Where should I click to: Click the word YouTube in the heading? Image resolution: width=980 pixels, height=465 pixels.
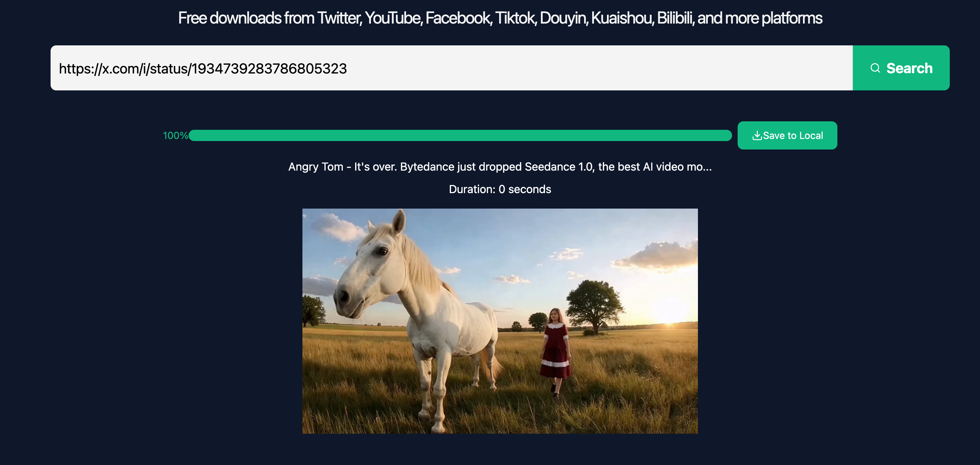click(393, 18)
